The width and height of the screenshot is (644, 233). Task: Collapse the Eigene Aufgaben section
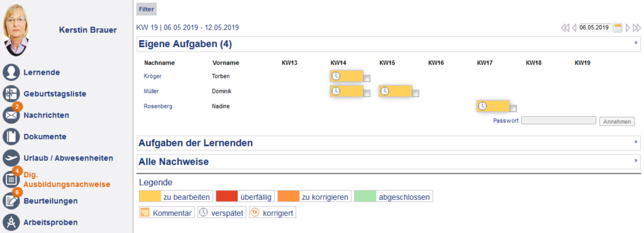[636, 42]
